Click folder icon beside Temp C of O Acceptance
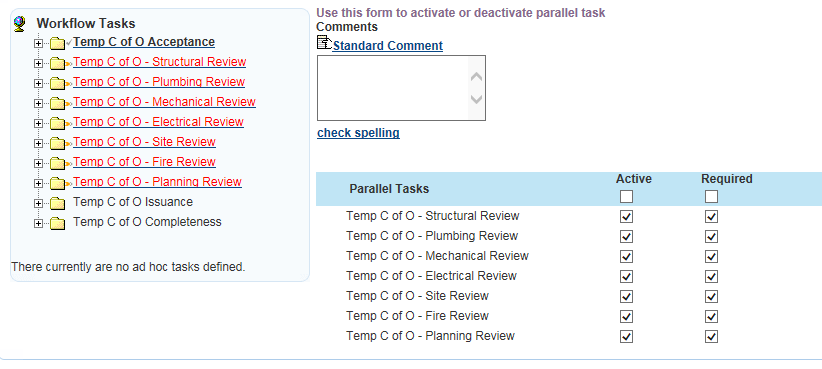 click(58, 44)
